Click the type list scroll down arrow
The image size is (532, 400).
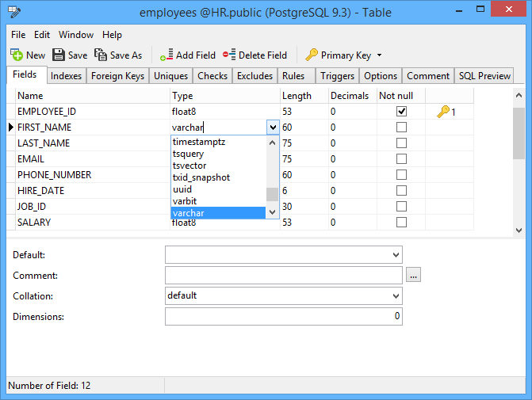tap(272, 212)
